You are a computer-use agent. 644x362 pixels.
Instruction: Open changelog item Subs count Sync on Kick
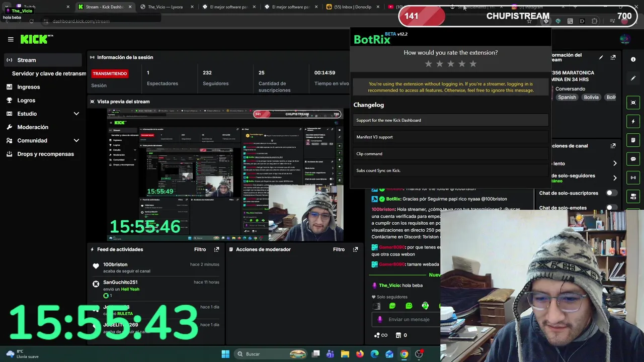(450, 170)
